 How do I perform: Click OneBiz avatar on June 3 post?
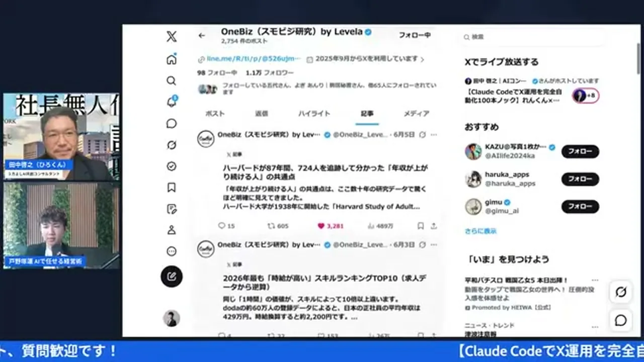click(206, 249)
